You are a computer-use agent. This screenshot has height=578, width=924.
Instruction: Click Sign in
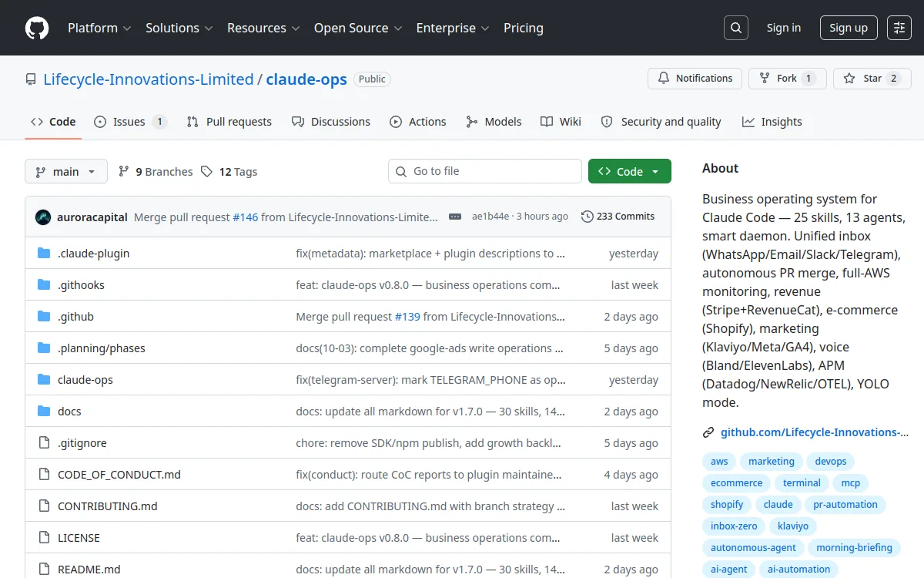point(784,28)
